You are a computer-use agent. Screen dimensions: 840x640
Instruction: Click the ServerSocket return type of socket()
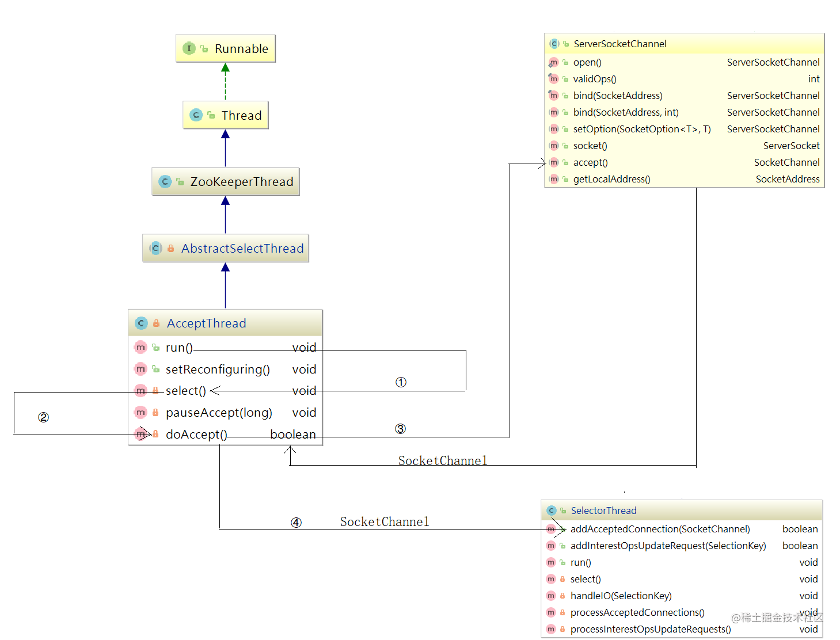pyautogui.click(x=792, y=146)
